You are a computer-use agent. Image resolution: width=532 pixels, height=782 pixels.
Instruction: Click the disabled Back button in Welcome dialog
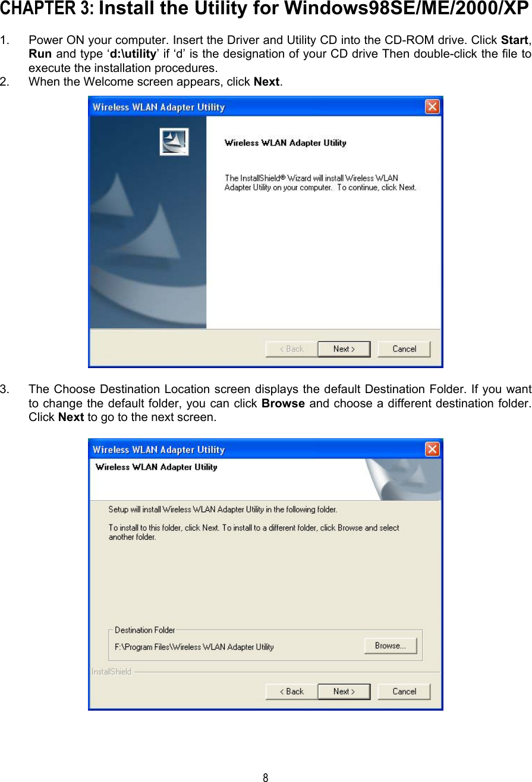(291, 349)
